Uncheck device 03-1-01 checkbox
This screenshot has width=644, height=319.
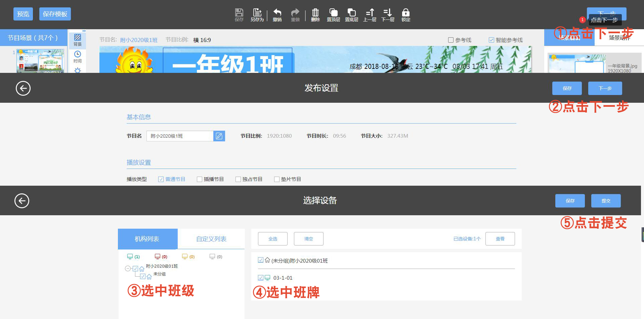click(261, 278)
